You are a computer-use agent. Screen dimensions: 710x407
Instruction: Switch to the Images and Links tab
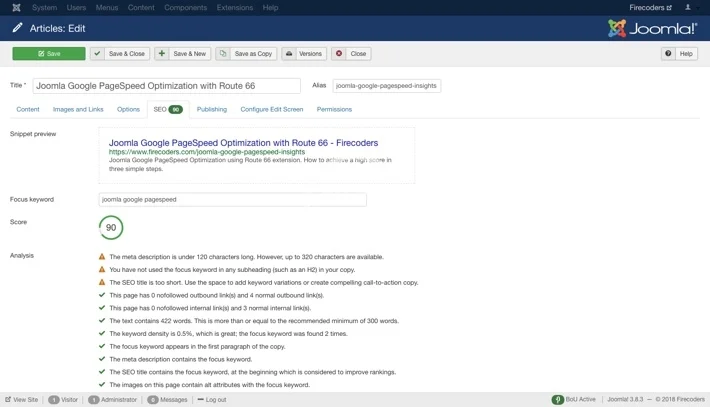[x=78, y=109]
